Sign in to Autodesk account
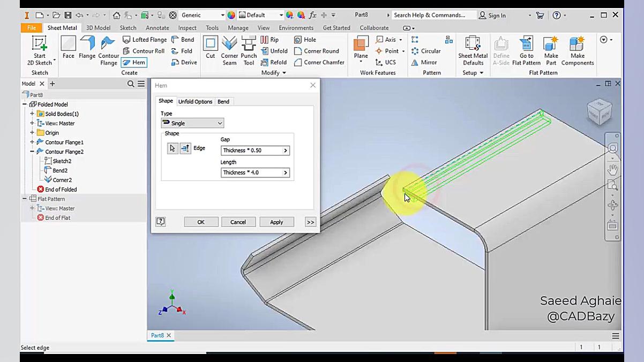This screenshot has height=362, width=644. pyautogui.click(x=493, y=15)
